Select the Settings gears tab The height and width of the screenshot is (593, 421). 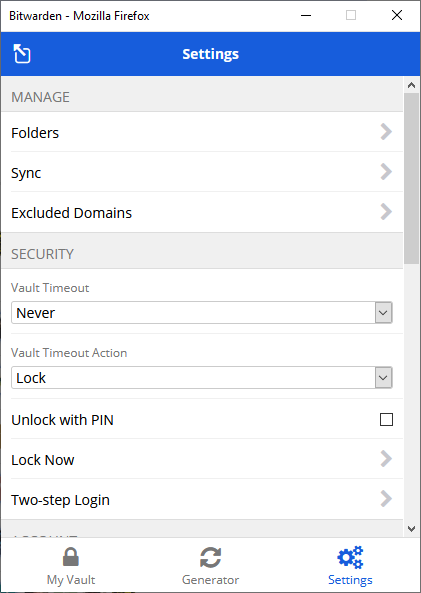[x=350, y=566]
